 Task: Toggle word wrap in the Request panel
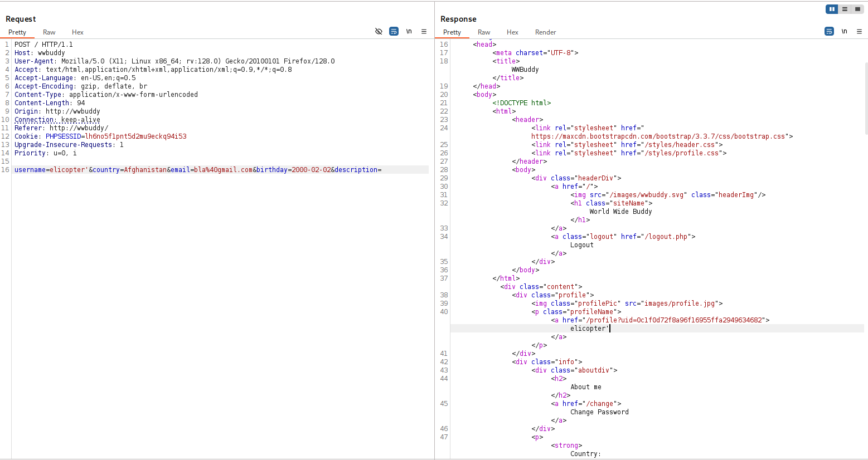394,32
